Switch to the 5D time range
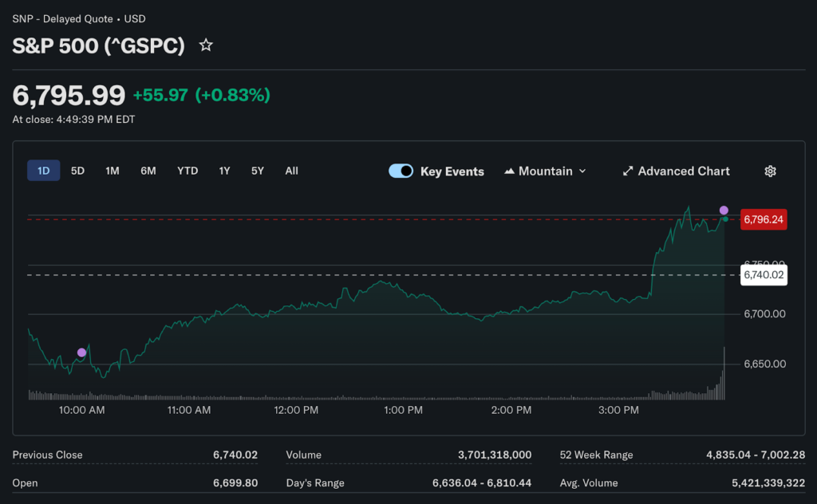The width and height of the screenshot is (817, 504). (x=77, y=171)
